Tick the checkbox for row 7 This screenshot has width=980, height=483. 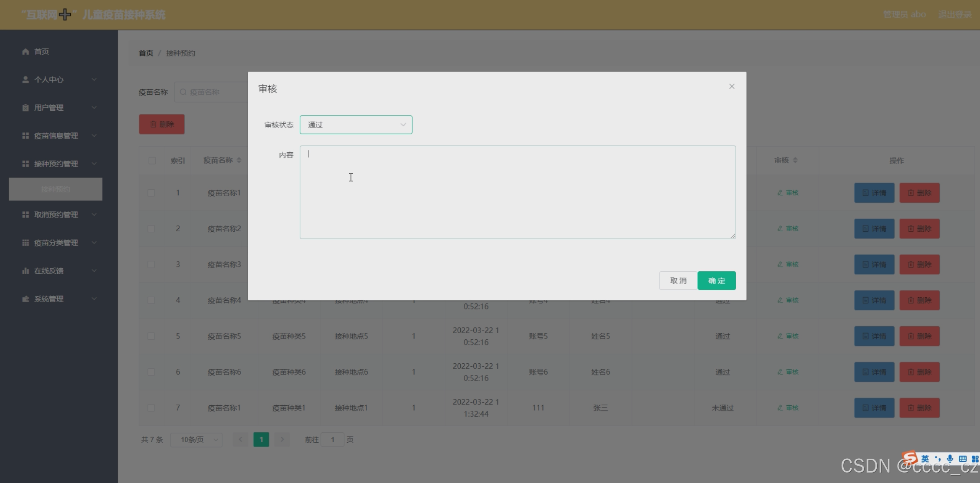(151, 408)
